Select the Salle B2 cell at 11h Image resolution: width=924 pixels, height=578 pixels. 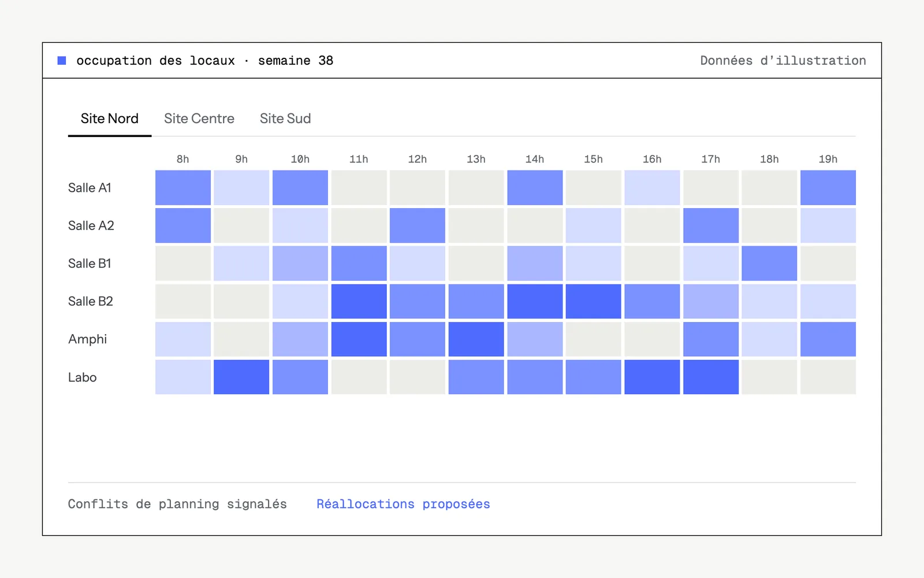pos(359,301)
